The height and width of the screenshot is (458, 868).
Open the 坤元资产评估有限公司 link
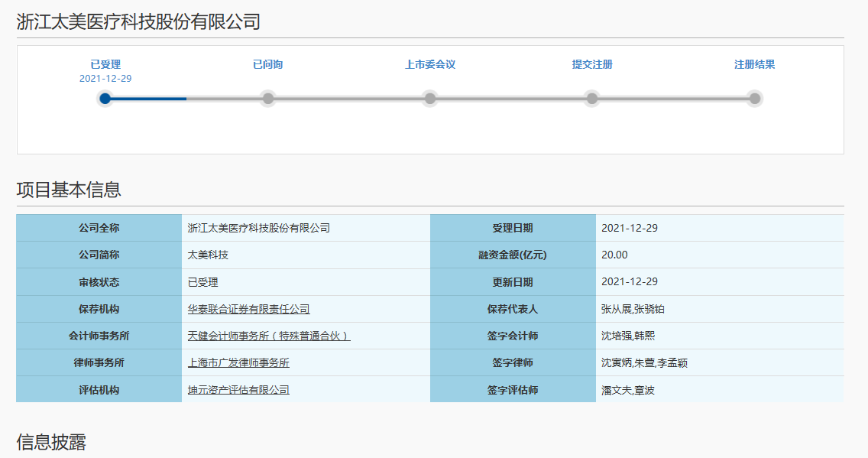(x=238, y=390)
